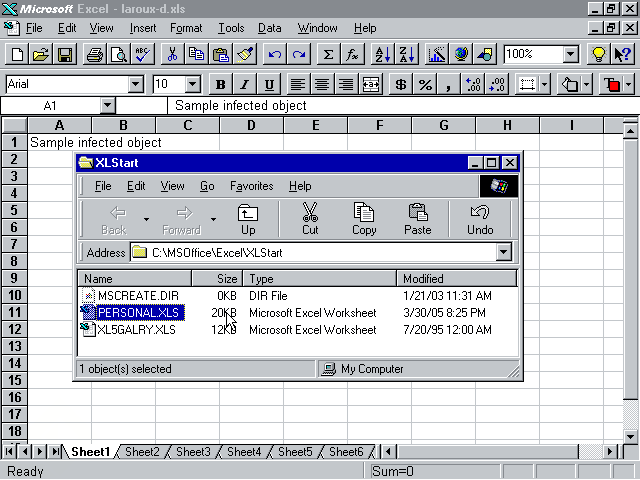Sort descending with the Z-A icon
This screenshot has height=480, width=640.
(407, 54)
